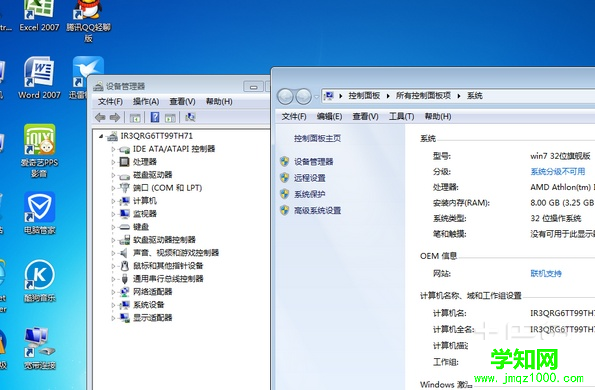The width and height of the screenshot is (595, 390).
Task: Click the Back arrow in Device Manager toolbar
Action: (100, 118)
